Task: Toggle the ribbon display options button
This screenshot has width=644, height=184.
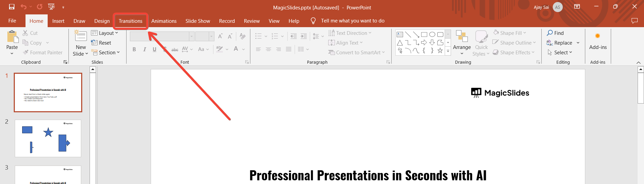Action: click(x=577, y=7)
